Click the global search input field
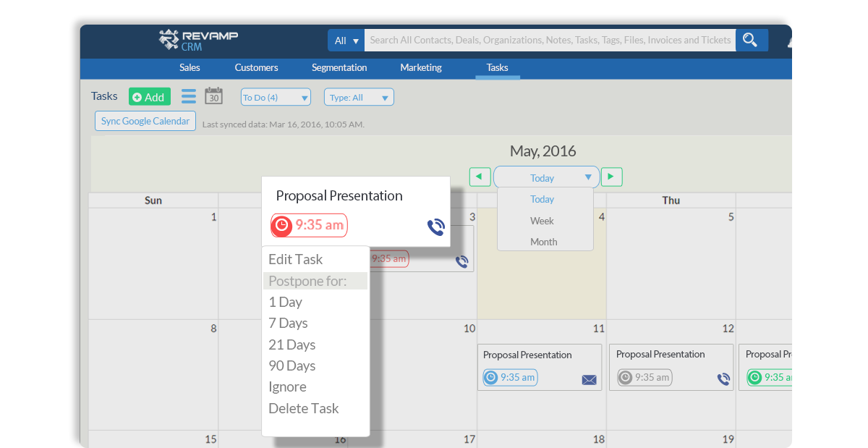The width and height of the screenshot is (868, 448). pos(550,41)
